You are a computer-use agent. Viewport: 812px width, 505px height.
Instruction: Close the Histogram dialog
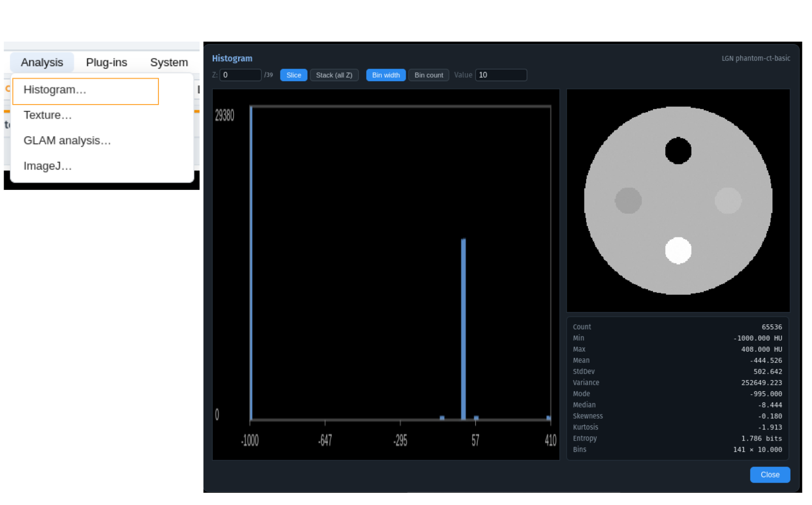coord(770,475)
